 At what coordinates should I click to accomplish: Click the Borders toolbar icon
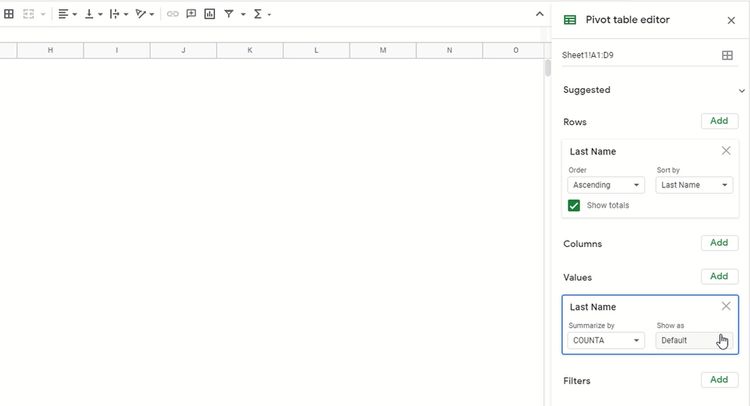pyautogui.click(x=9, y=14)
